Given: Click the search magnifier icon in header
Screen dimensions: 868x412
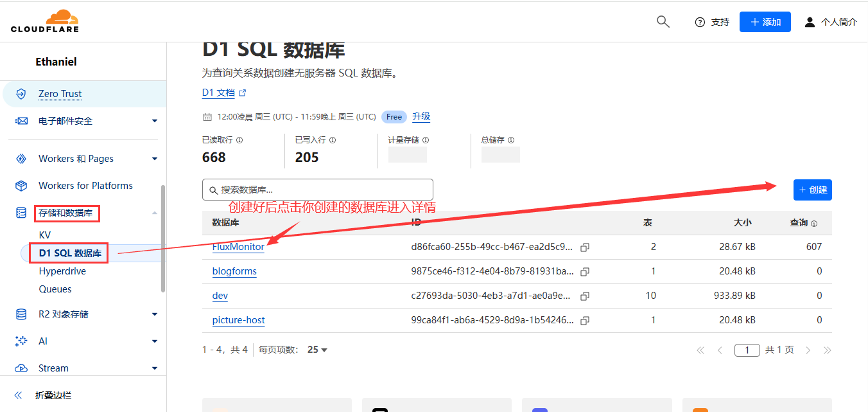Looking at the screenshot, I should point(663,22).
